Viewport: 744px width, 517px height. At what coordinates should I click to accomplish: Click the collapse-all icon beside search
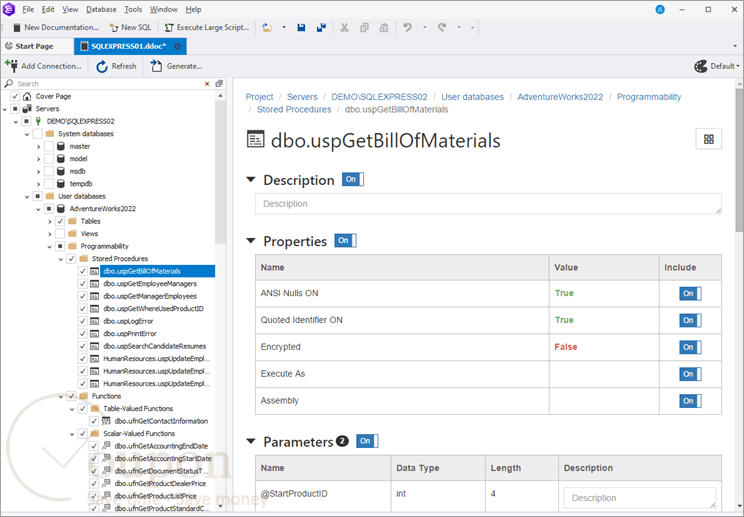click(219, 83)
